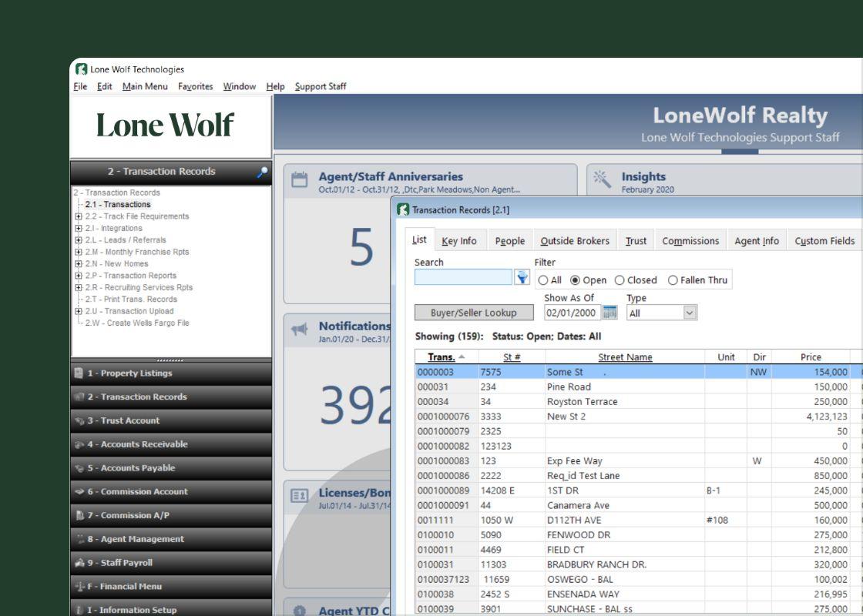Select transaction row 000031 Pine Road
The width and height of the screenshot is (863, 616).
click(x=639, y=387)
